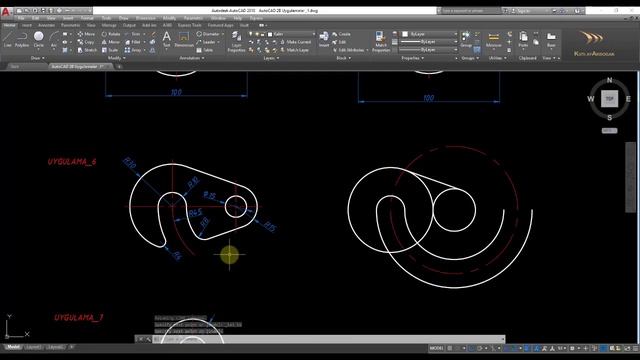640x360 pixels.
Task: Expand the Annotation panel
Action: pos(191,58)
